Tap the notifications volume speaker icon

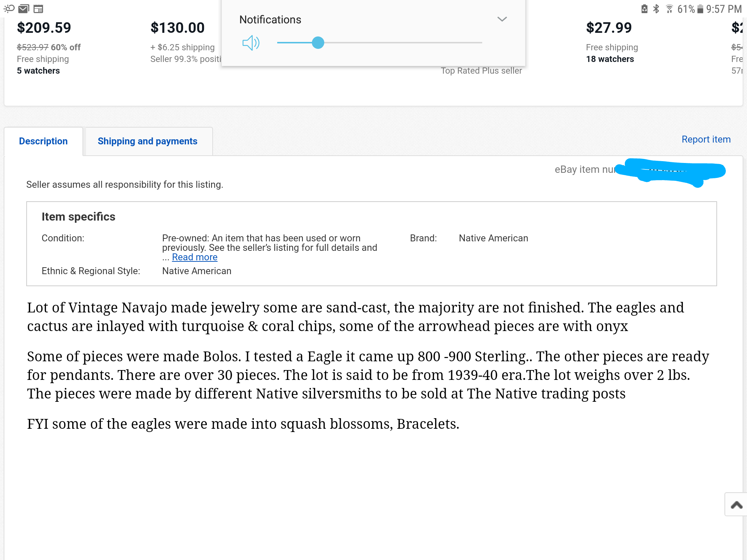pyautogui.click(x=251, y=43)
